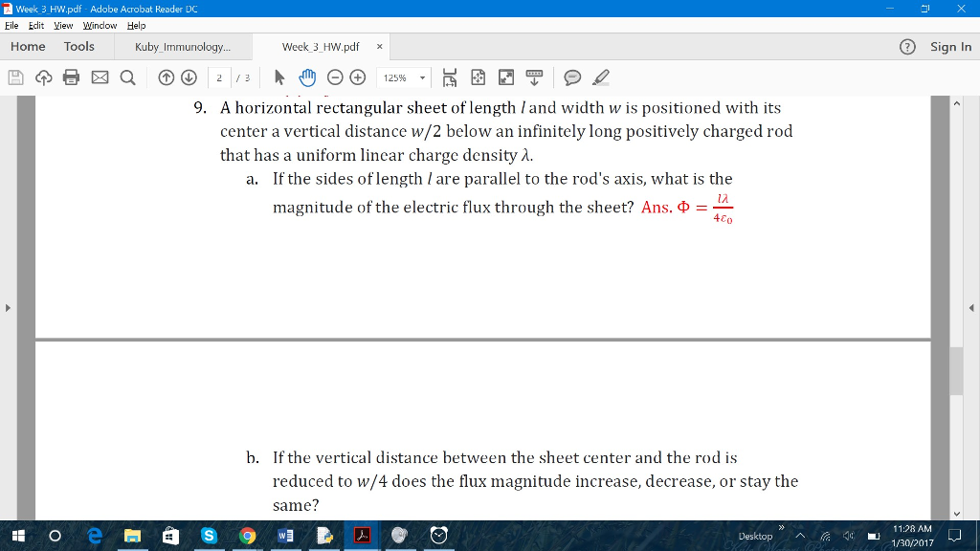980x551 pixels.
Task: Click Sign In
Action: [950, 47]
